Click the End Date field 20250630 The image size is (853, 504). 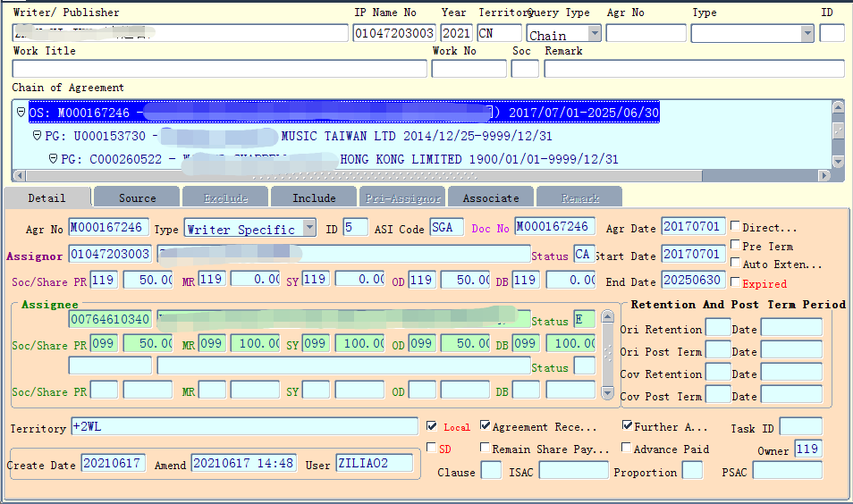pyautogui.click(x=693, y=280)
